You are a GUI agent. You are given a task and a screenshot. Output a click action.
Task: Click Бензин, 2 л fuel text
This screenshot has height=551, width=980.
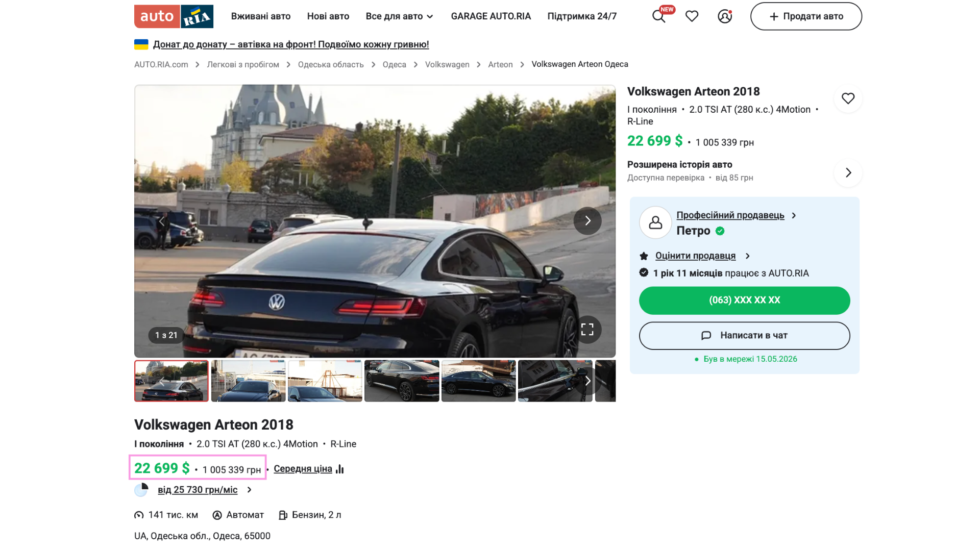tap(316, 515)
